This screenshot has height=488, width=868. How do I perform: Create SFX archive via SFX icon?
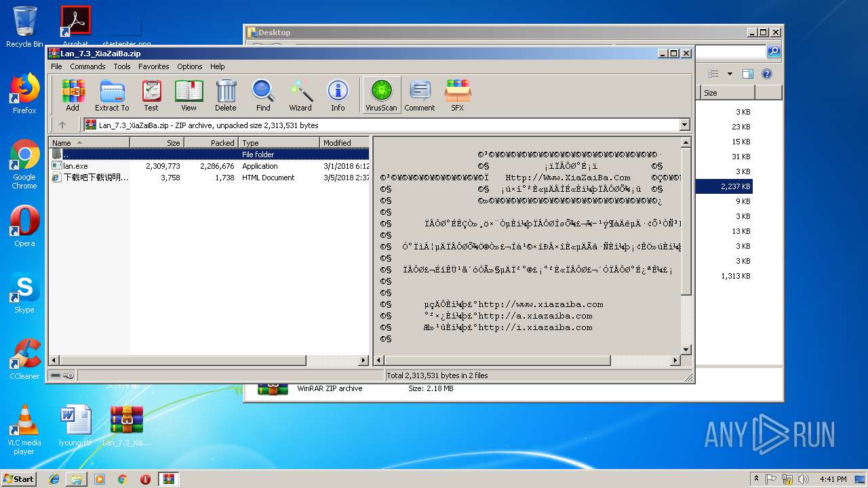pyautogui.click(x=458, y=95)
